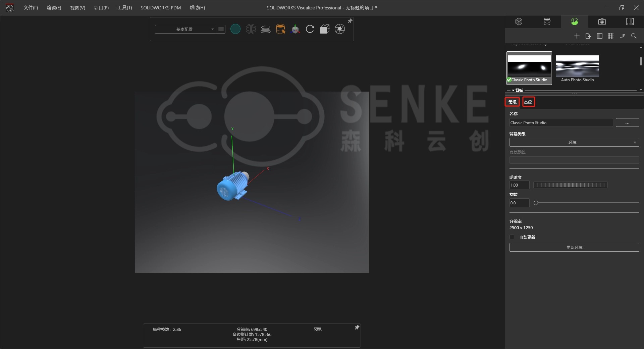Pin the main toolbar
644x349 pixels.
[350, 21]
